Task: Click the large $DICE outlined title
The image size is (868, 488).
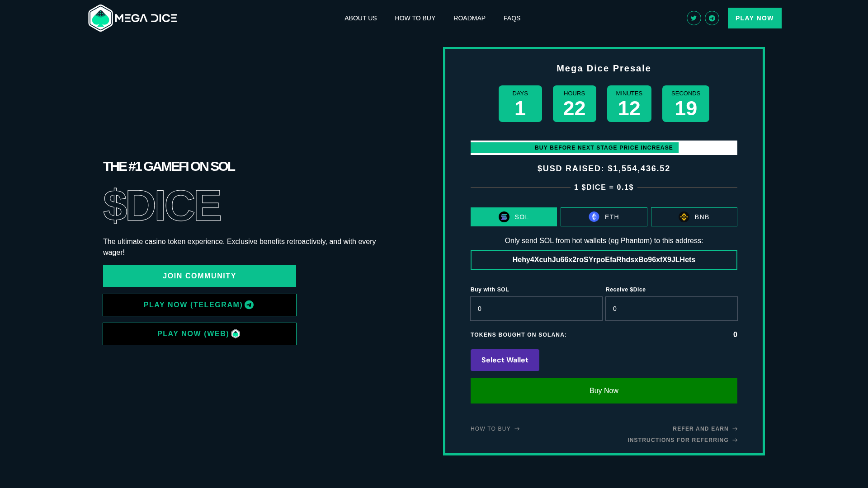Action: click(x=162, y=206)
